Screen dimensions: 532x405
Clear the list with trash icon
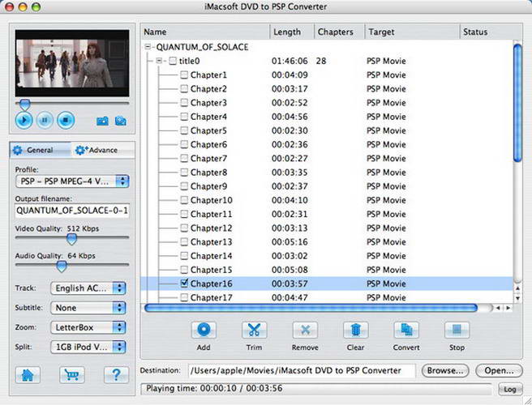[x=355, y=330]
